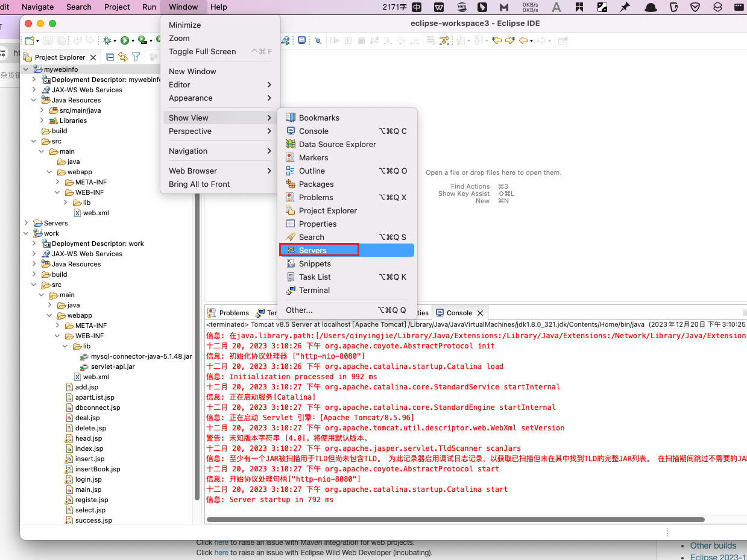
Task: Click the filter funnel in Project Explorer
Action: [136, 57]
